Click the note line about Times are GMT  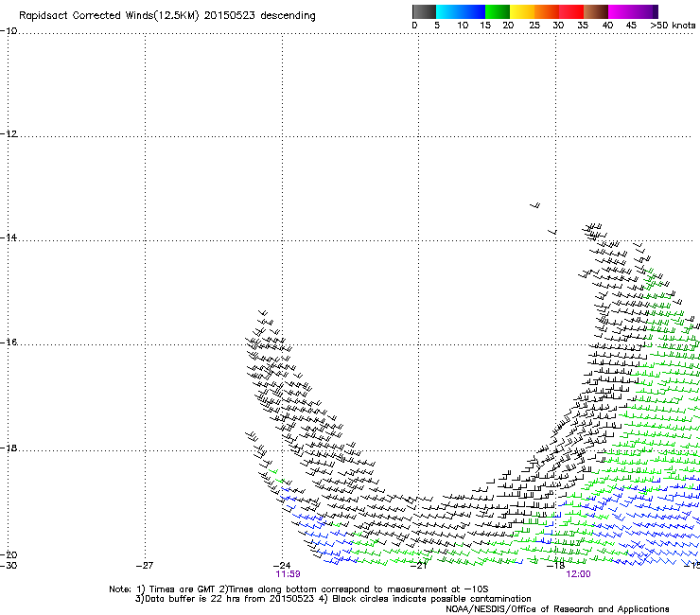click(x=299, y=589)
